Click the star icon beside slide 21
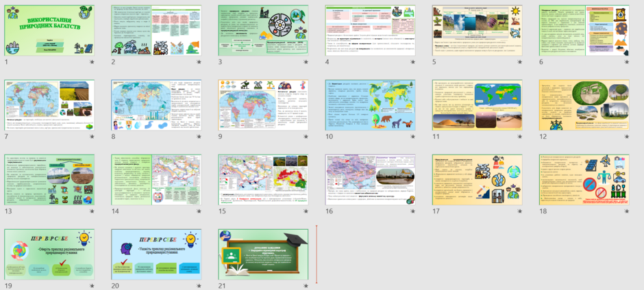Image resolution: width=644 pixels, height=290 pixels. pyautogui.click(x=306, y=286)
